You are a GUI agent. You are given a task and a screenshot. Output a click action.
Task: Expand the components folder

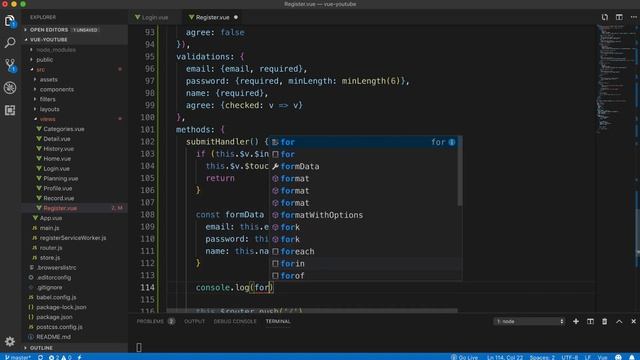point(57,89)
